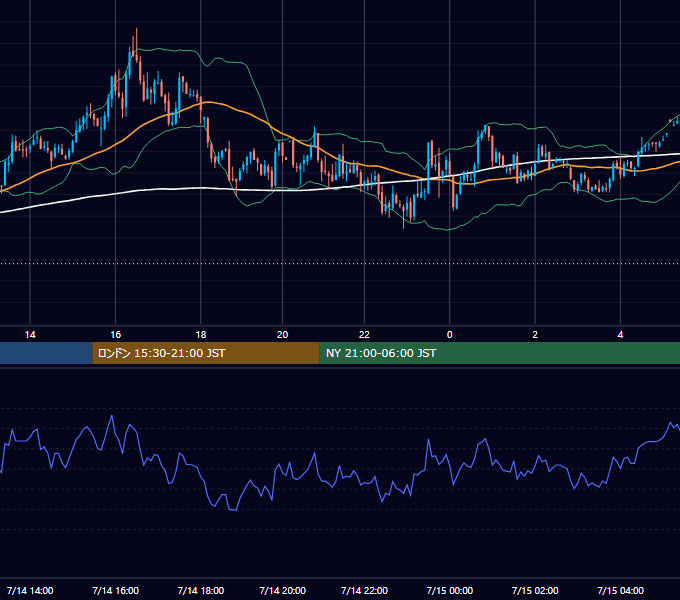Click the 22 hour label on price chart axis
Image resolution: width=680 pixels, height=600 pixels.
tap(364, 335)
